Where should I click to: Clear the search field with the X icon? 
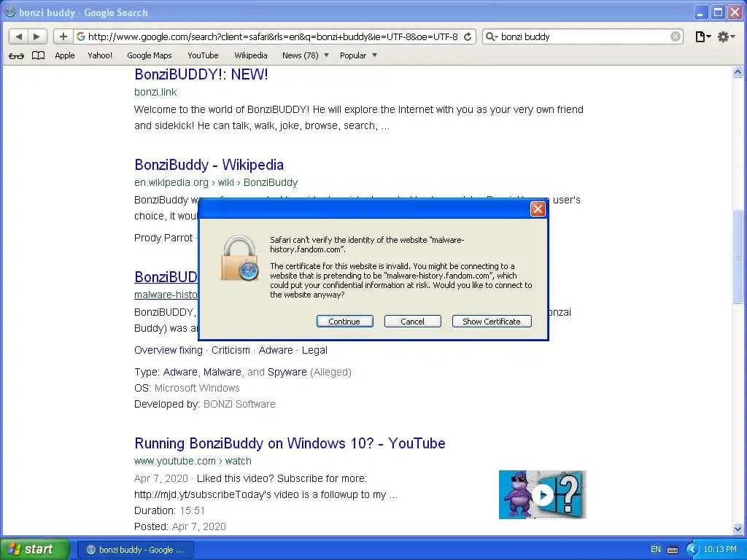click(675, 36)
